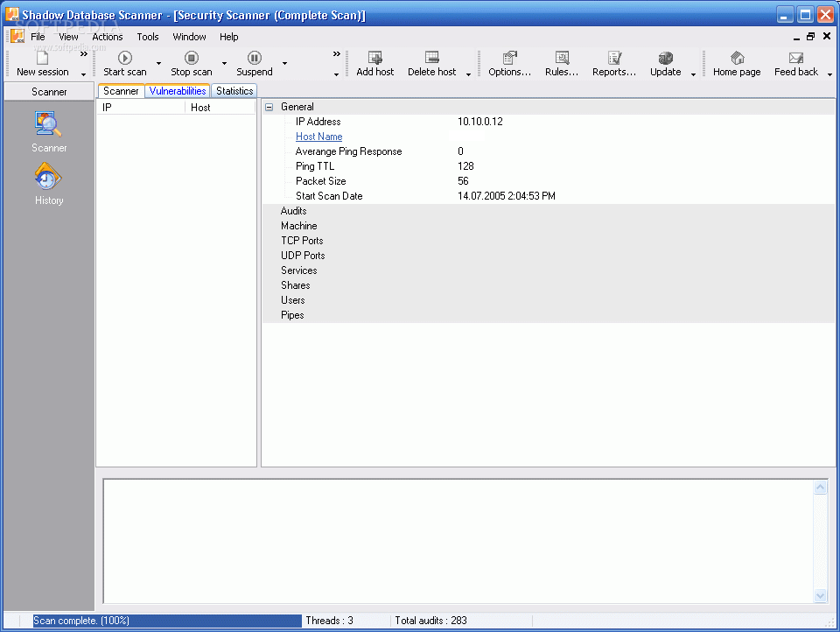The height and width of the screenshot is (632, 840).
Task: Select the Scanner sidebar icon
Action: 48,123
